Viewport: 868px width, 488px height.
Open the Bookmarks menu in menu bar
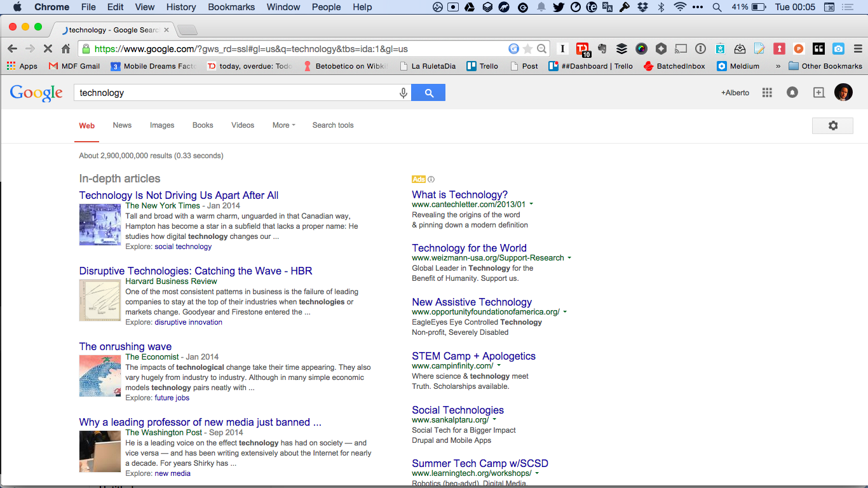point(231,7)
